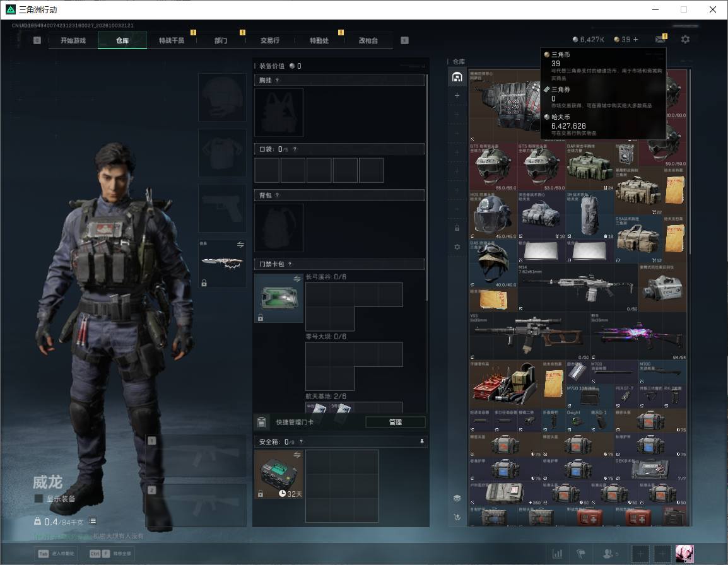
Task: Invite teammate using first empty plus slot
Action: [640, 554]
